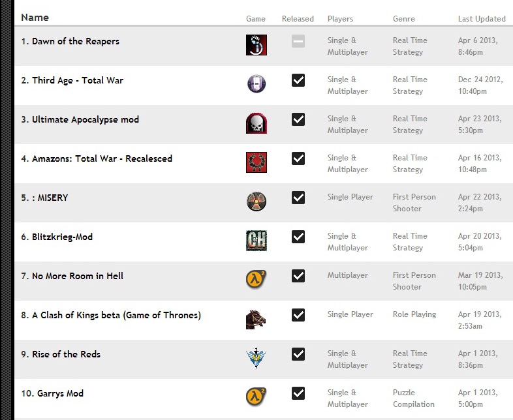513x420 pixels.
Task: Open the Third Age helmet game icon
Action: pyautogui.click(x=256, y=83)
